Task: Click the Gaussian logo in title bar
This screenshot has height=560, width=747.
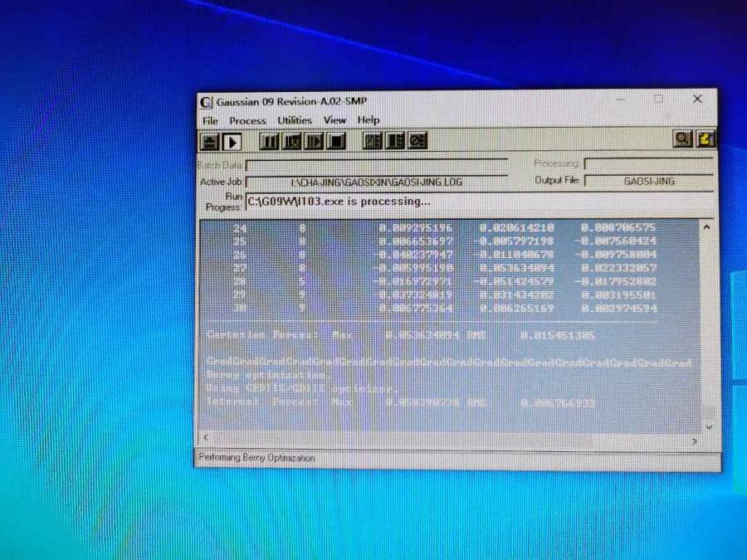Action: point(206,102)
